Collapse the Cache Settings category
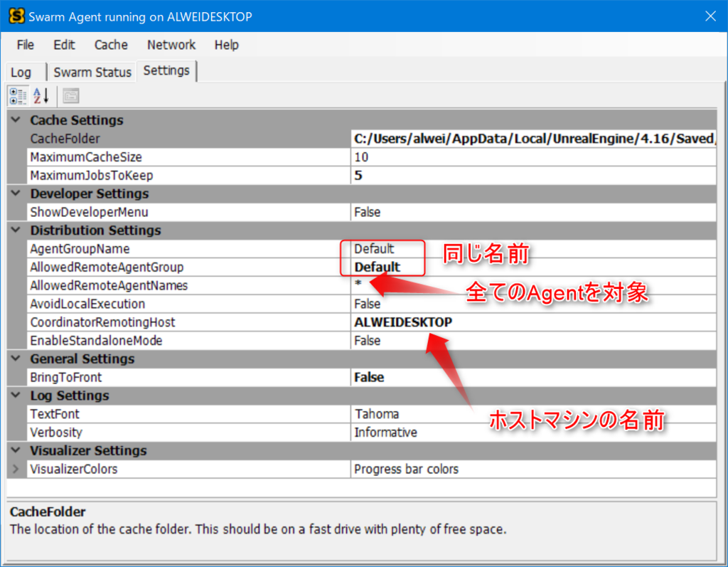Screen dimensions: 728x567 (x=16, y=120)
